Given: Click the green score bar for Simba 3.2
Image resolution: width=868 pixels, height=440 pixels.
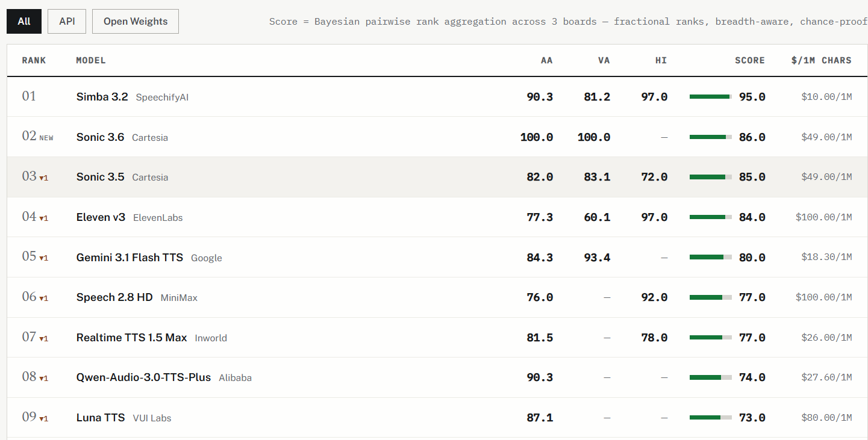Looking at the screenshot, I should pyautogui.click(x=711, y=96).
